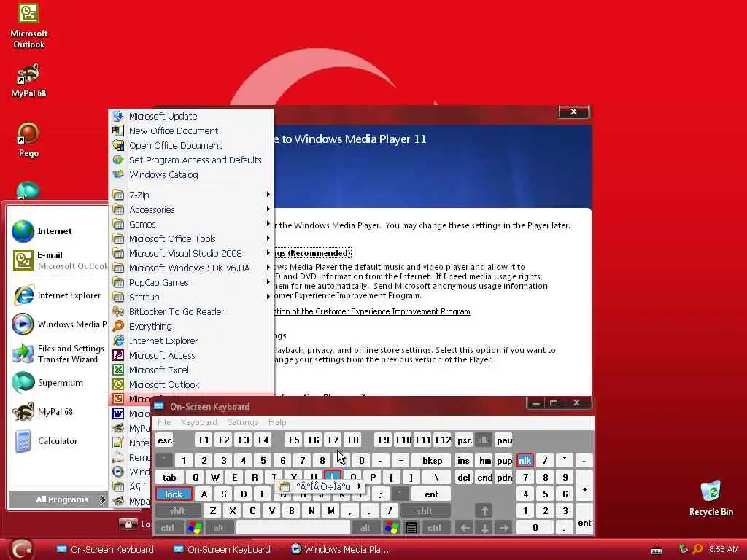Viewport: 747px width, 560px height.
Task: Open Pego desktop icon
Action: click(28, 140)
